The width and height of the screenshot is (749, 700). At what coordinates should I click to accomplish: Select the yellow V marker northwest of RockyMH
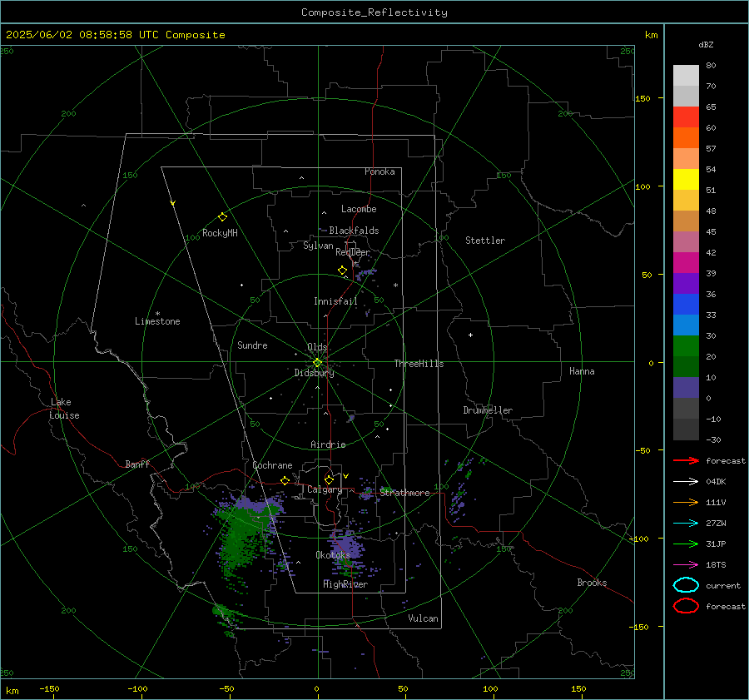click(173, 203)
